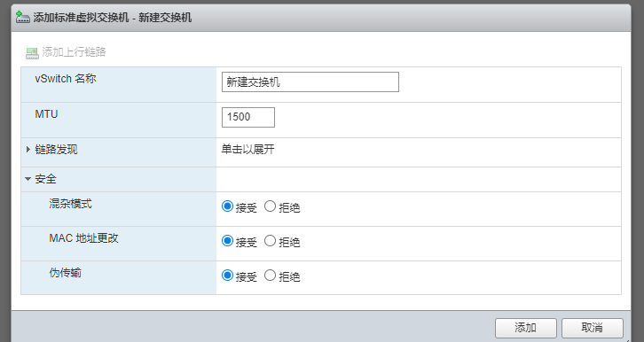Click the 链路发现 row label
Viewport: 644px width, 342px height.
click(56, 149)
